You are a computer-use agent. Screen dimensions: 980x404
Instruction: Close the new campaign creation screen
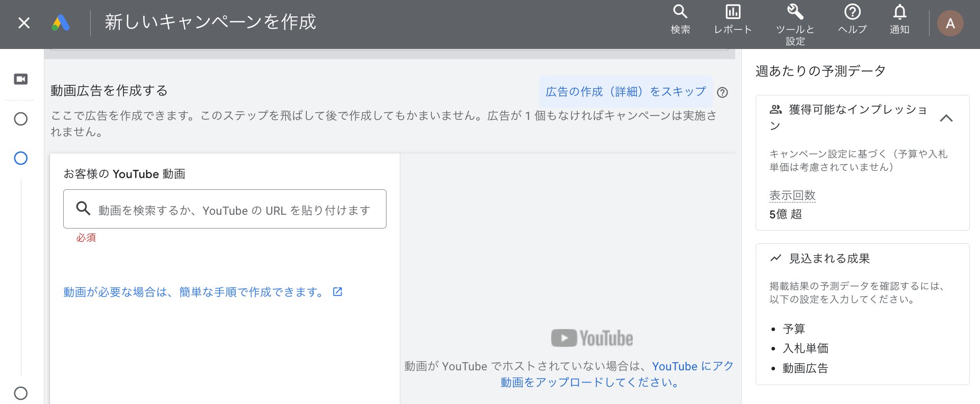[x=24, y=23]
